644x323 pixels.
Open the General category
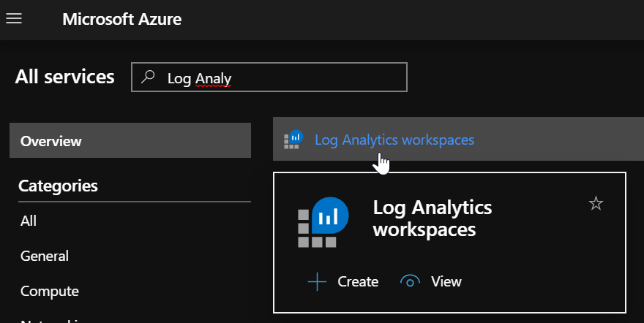[x=44, y=256]
